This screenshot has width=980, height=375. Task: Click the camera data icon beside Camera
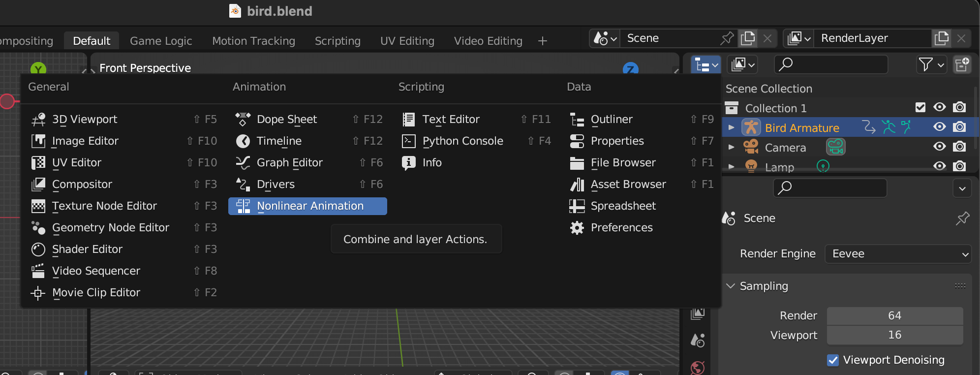pos(835,147)
